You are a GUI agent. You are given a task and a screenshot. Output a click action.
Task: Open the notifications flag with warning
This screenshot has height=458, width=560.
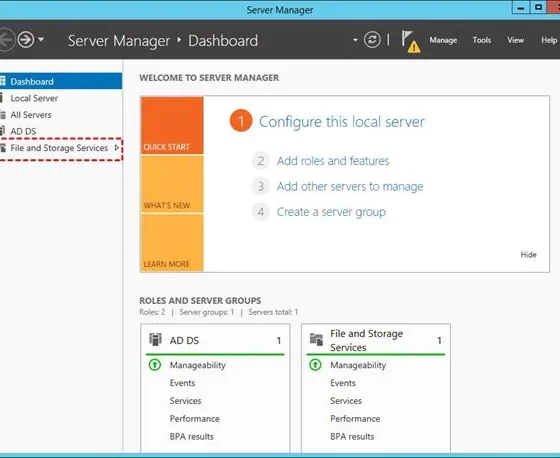(410, 41)
